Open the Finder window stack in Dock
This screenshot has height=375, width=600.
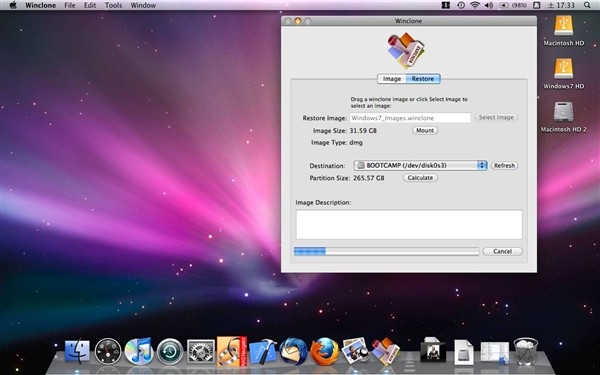click(494, 352)
